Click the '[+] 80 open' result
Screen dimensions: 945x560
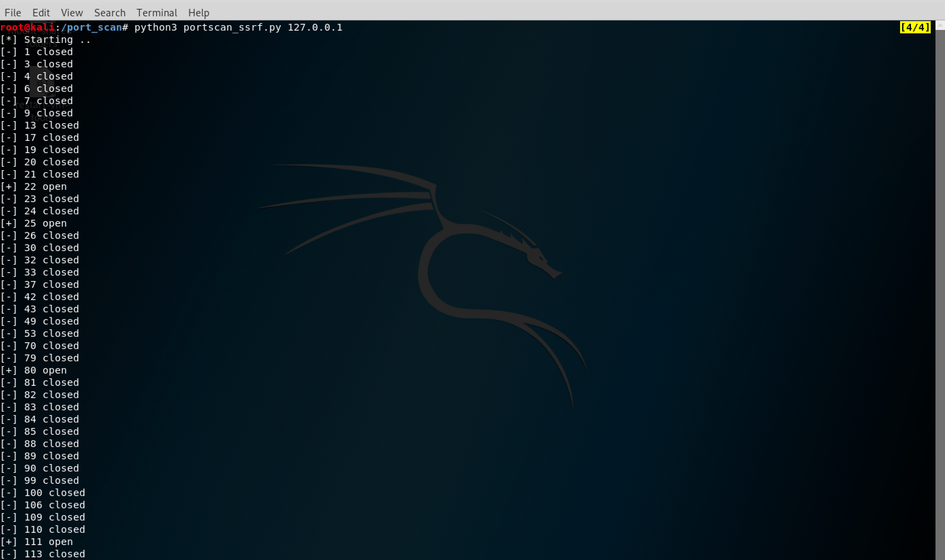pyautogui.click(x=34, y=370)
